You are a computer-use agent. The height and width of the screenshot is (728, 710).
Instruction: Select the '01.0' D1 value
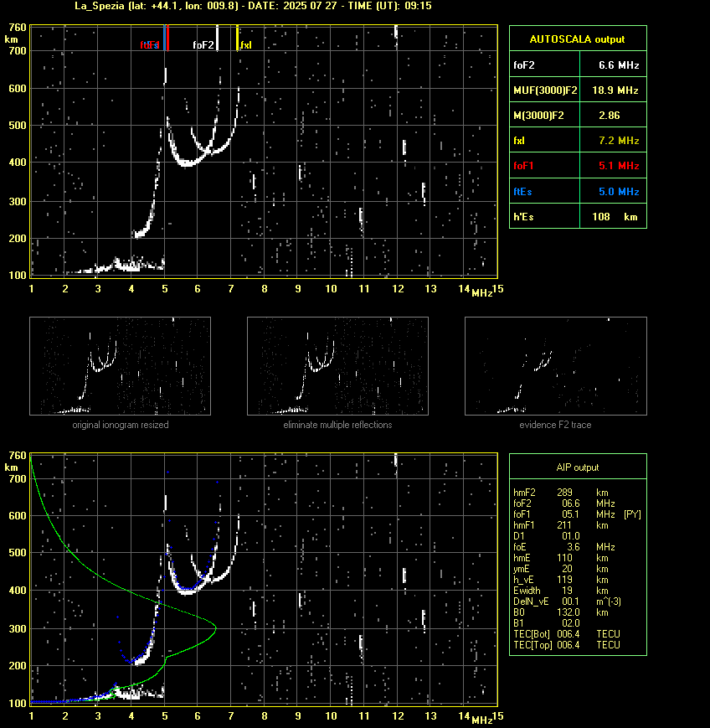[571, 536]
